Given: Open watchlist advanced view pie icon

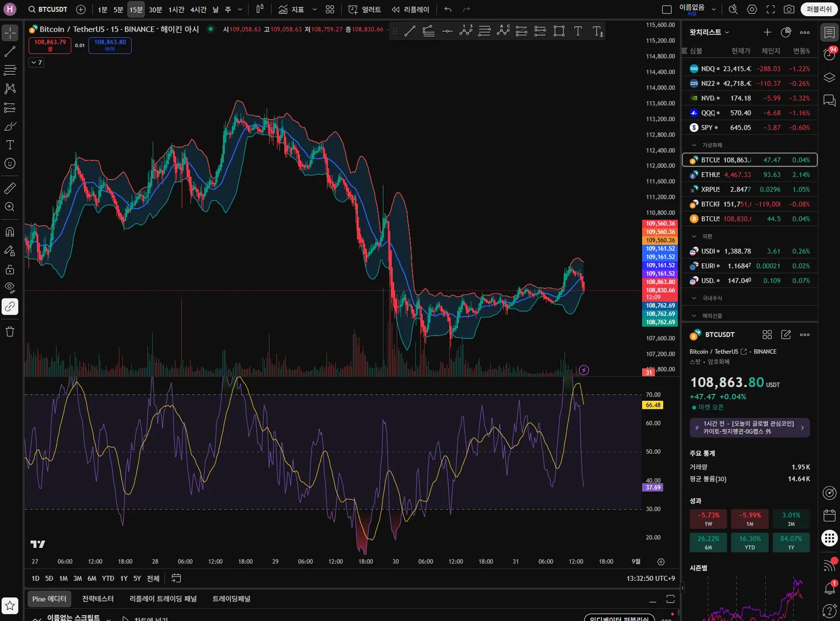Looking at the screenshot, I should click(786, 32).
